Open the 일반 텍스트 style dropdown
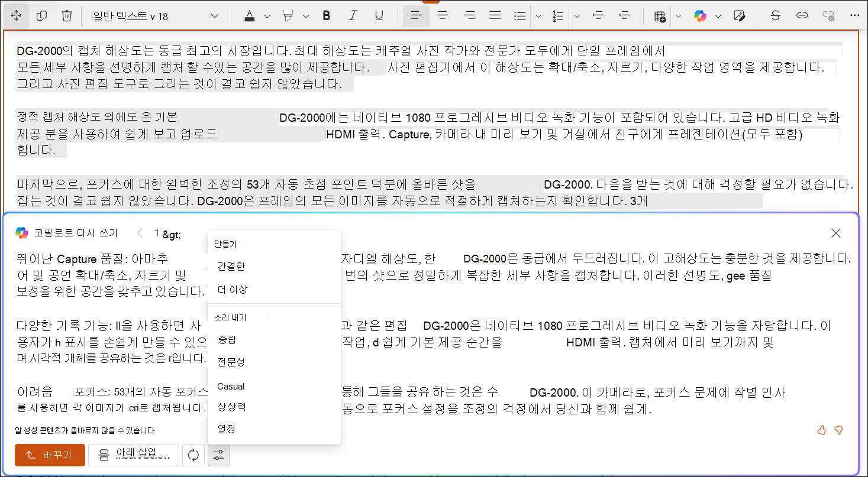The width and height of the screenshot is (868, 477). click(155, 16)
